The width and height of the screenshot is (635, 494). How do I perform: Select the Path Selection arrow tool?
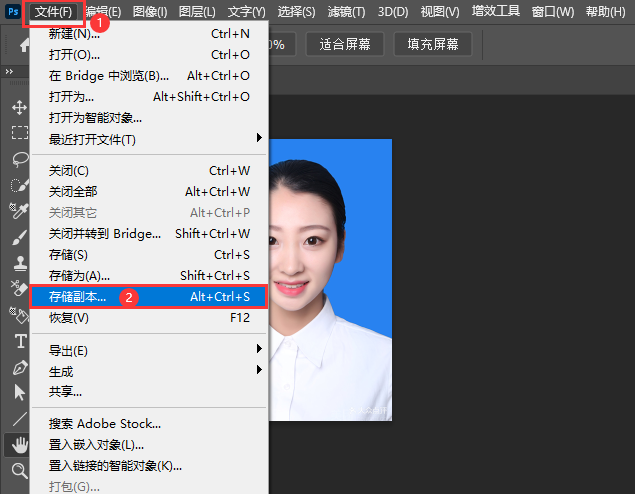click(x=19, y=393)
